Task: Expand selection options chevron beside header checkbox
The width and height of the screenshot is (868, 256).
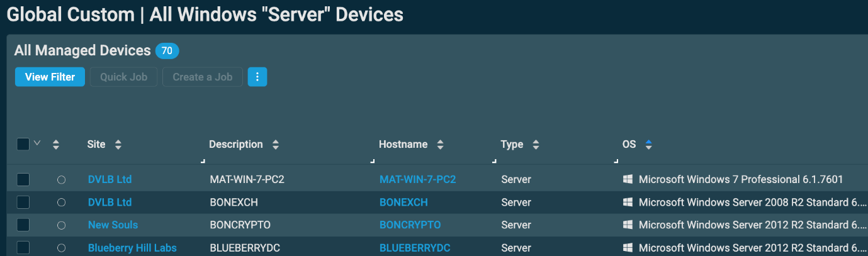Action: click(37, 143)
